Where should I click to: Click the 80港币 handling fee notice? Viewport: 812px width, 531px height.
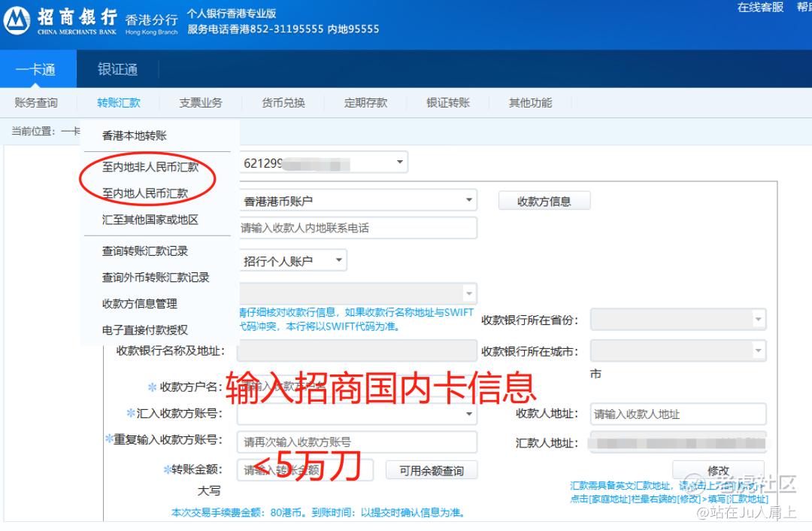tap(319, 512)
